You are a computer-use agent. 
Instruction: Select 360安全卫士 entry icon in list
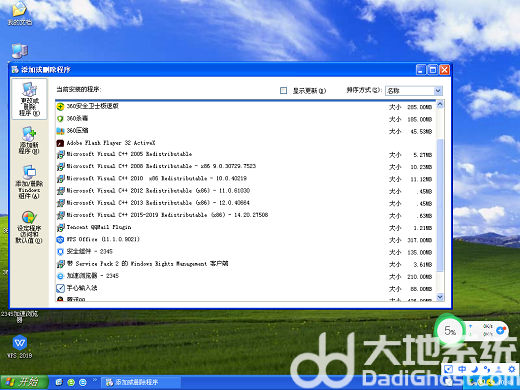click(x=60, y=107)
